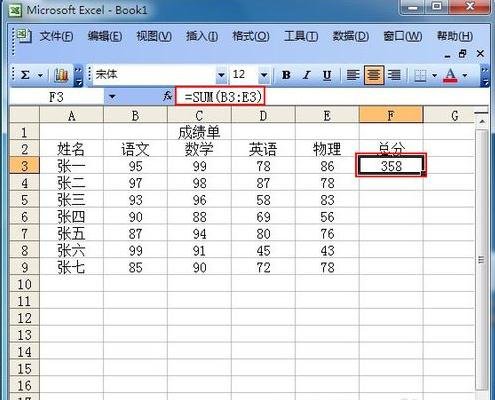Expand the font name dropdown 宋体
The height and width of the screenshot is (400, 495).
pyautogui.click(x=221, y=75)
